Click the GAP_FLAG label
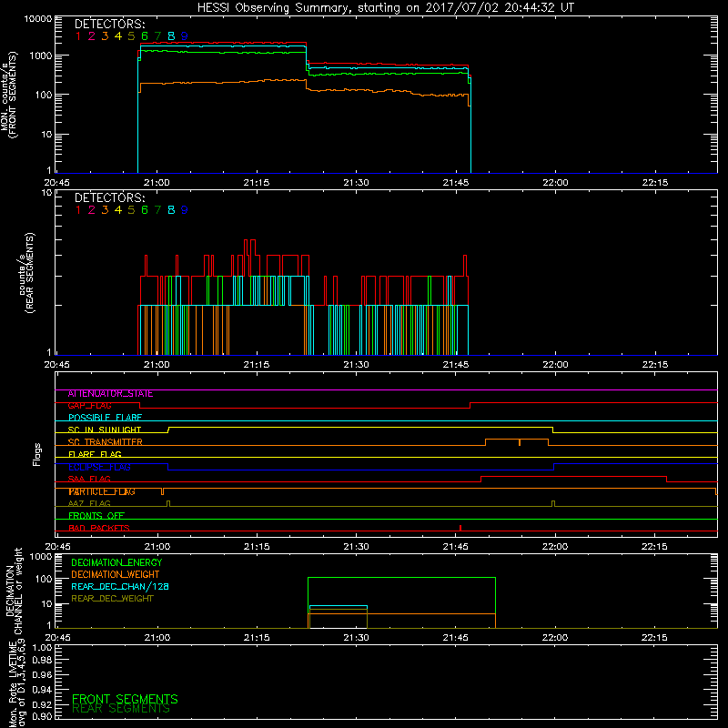The image size is (728, 728). (89, 406)
